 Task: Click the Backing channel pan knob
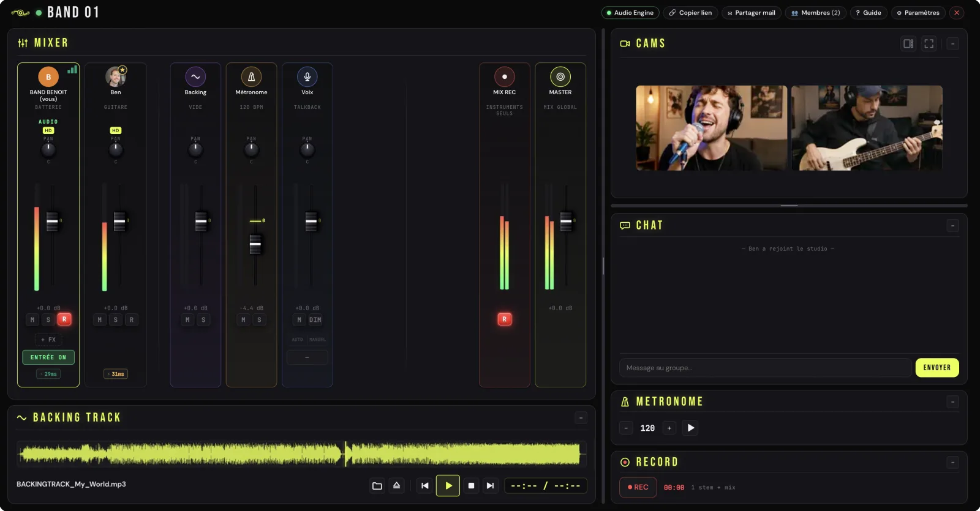[x=195, y=149]
